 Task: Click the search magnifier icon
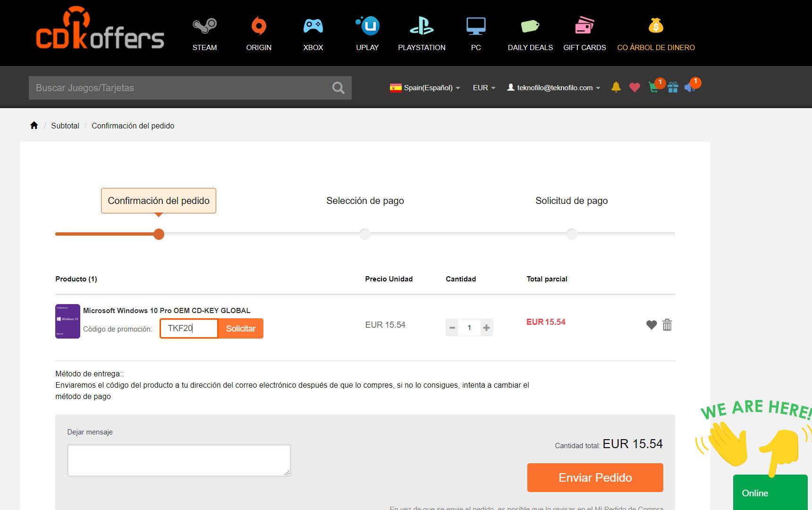(x=338, y=88)
